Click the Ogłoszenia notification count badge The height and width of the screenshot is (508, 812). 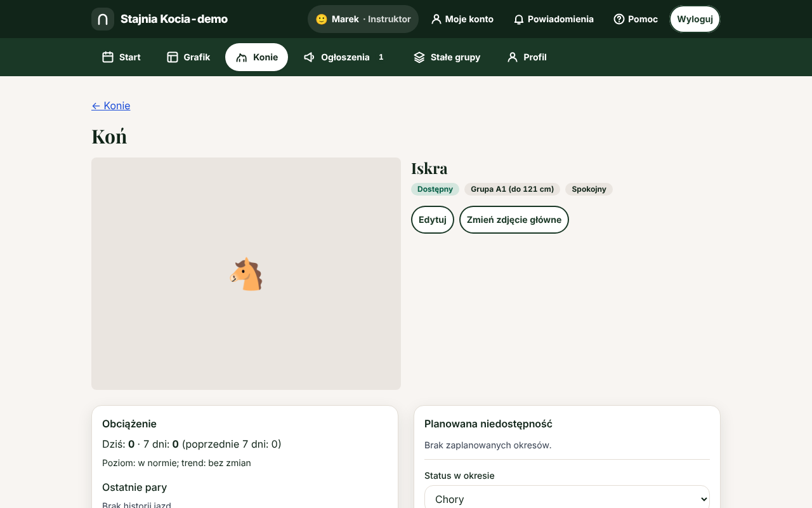pos(381,57)
